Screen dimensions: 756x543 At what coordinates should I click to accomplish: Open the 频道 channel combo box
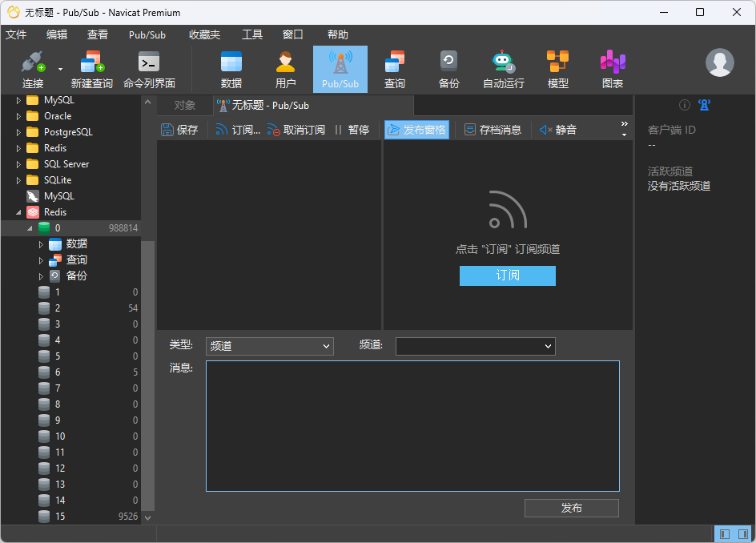point(476,346)
